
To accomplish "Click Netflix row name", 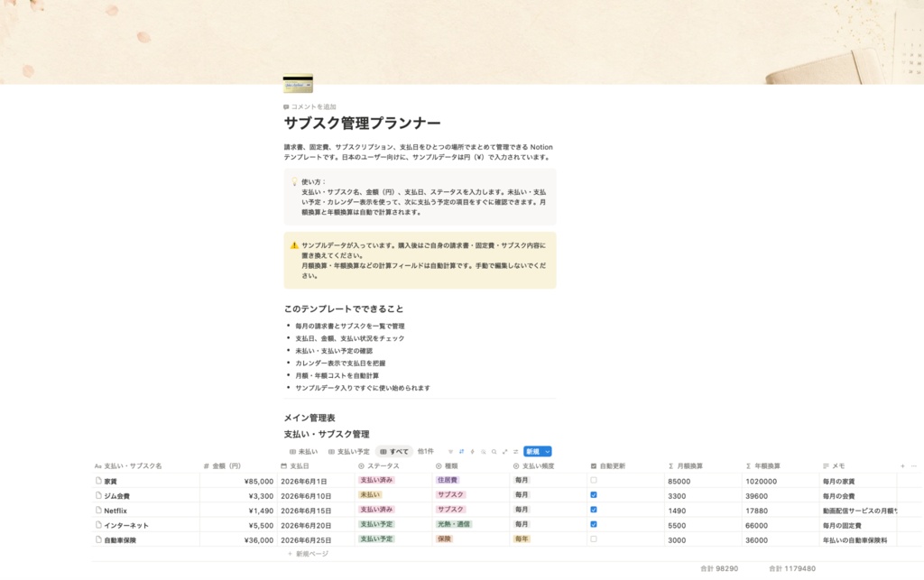I will (115, 511).
